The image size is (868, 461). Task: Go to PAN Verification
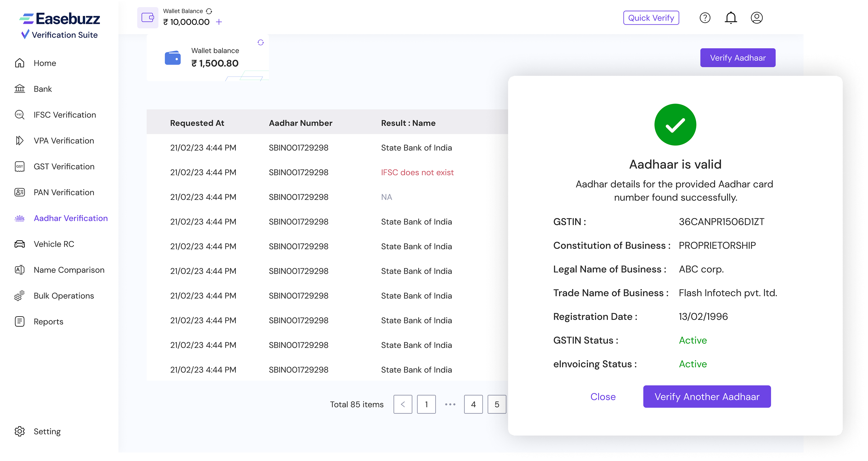click(64, 192)
